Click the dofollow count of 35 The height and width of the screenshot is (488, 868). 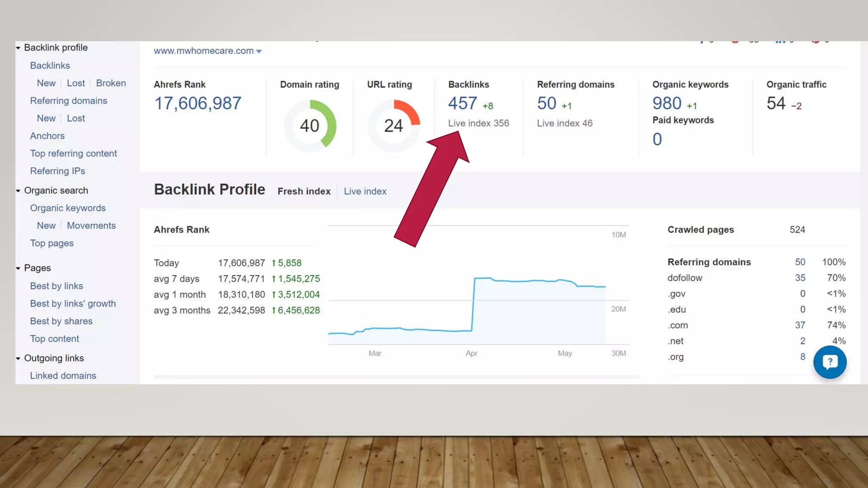click(x=800, y=278)
